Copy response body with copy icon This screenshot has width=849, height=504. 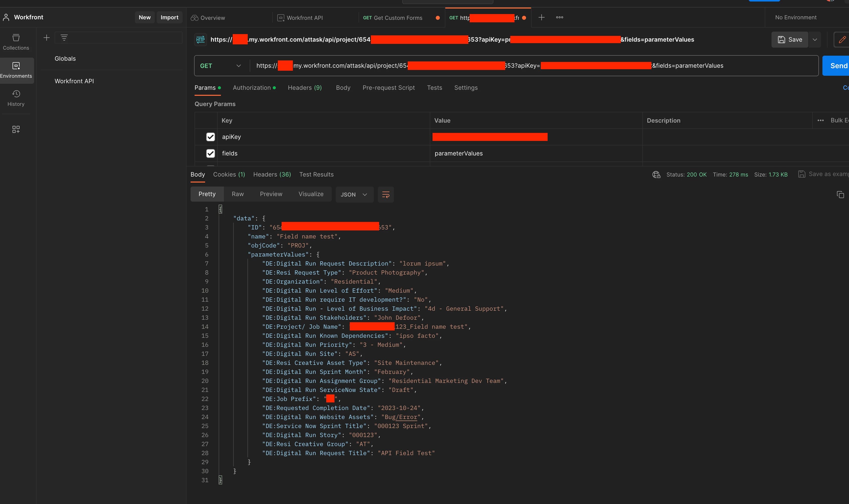point(840,195)
